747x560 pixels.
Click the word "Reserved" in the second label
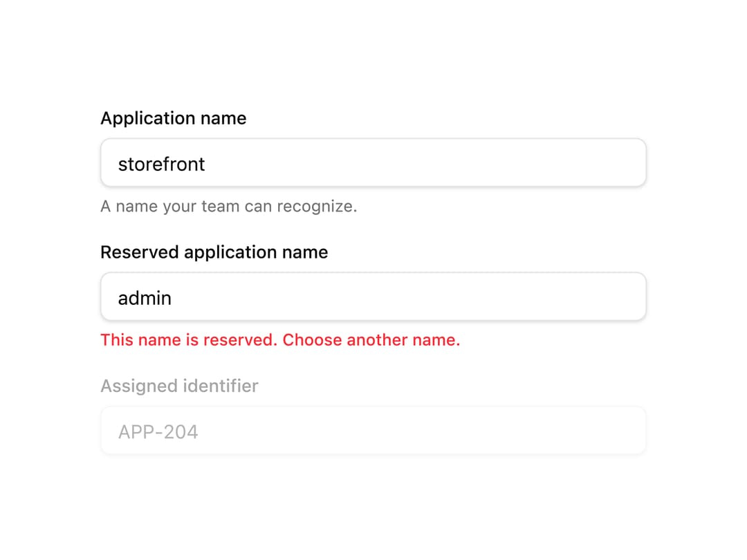(x=140, y=252)
